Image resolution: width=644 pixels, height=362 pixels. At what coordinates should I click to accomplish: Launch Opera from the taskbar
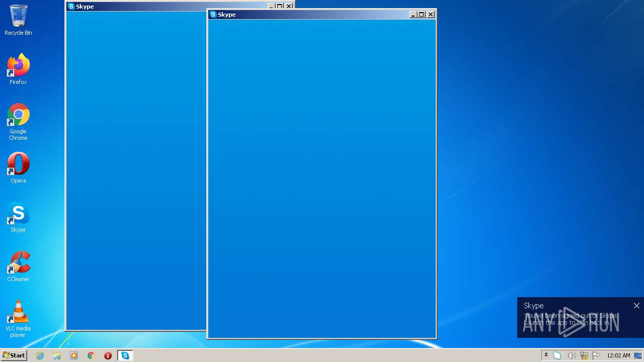108,355
